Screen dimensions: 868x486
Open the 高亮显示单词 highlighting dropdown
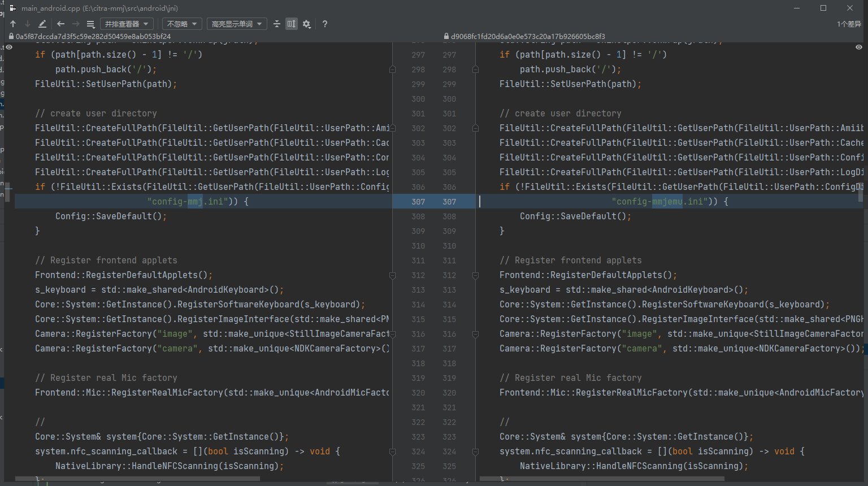click(236, 24)
